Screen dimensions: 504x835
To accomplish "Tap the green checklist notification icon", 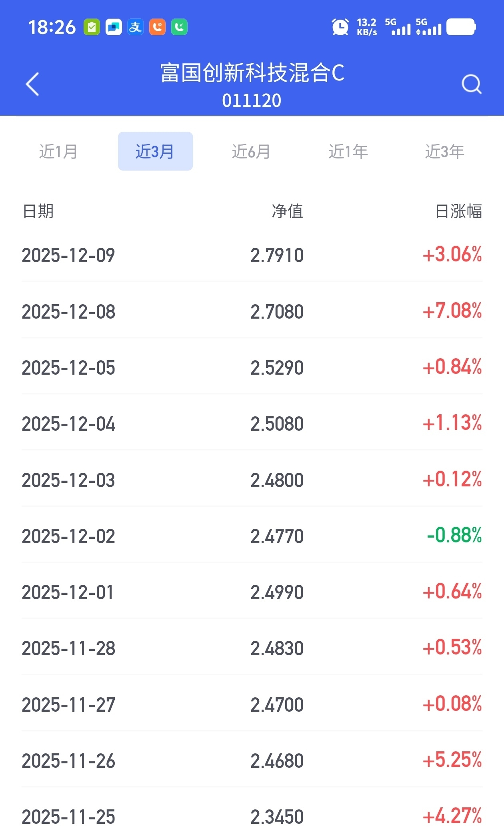I will pyautogui.click(x=92, y=27).
